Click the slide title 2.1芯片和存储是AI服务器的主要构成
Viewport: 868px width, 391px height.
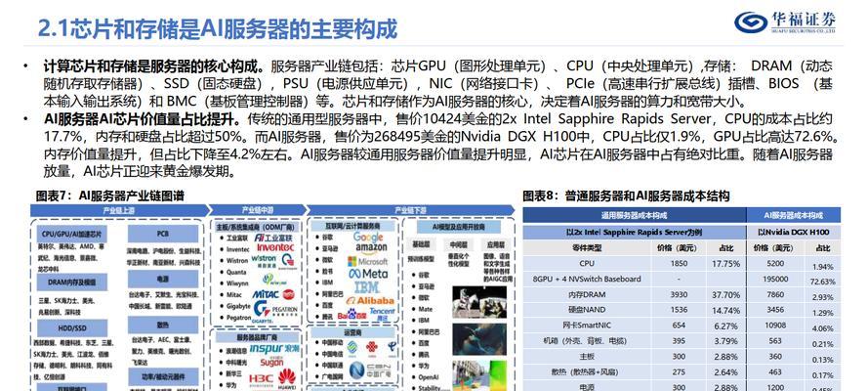(218, 28)
